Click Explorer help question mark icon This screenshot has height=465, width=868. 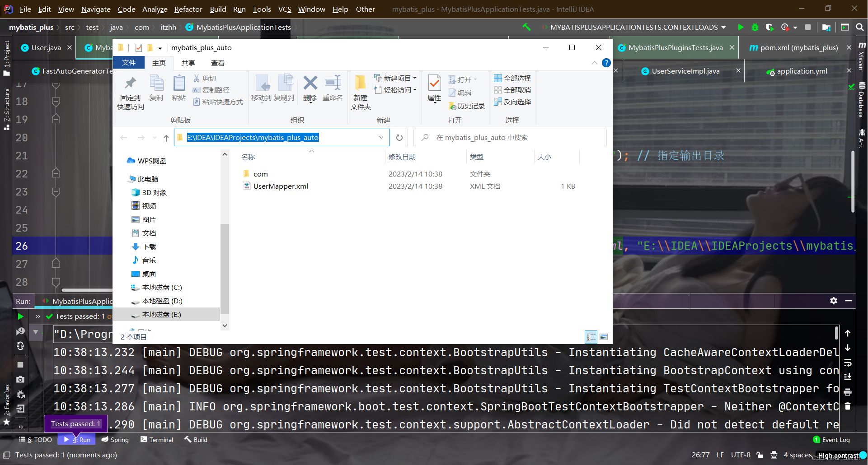pos(606,63)
